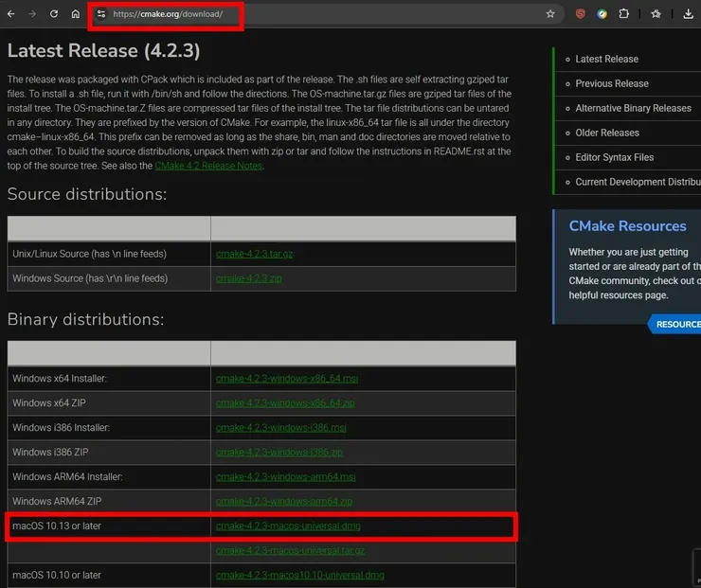Open the browser downloads icon

[688, 14]
